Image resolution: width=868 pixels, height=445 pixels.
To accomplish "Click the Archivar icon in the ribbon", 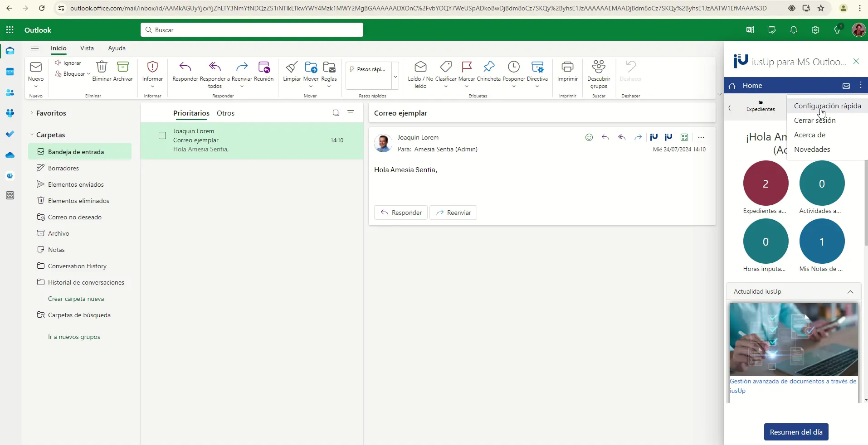I will [x=123, y=68].
